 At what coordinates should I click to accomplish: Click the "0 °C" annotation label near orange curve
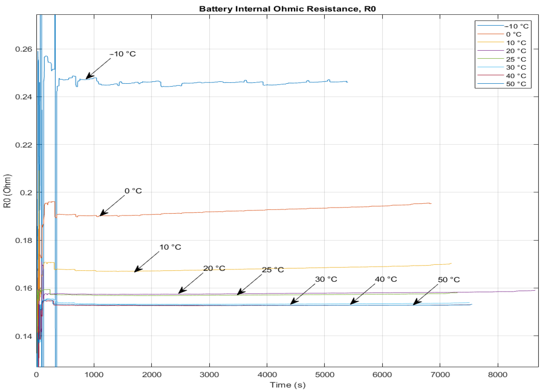[x=133, y=191]
